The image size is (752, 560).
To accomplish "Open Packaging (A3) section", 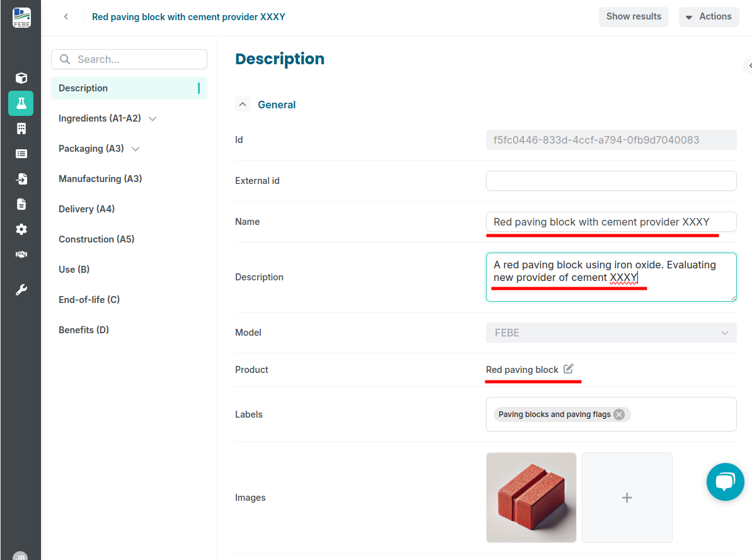I will tap(91, 149).
